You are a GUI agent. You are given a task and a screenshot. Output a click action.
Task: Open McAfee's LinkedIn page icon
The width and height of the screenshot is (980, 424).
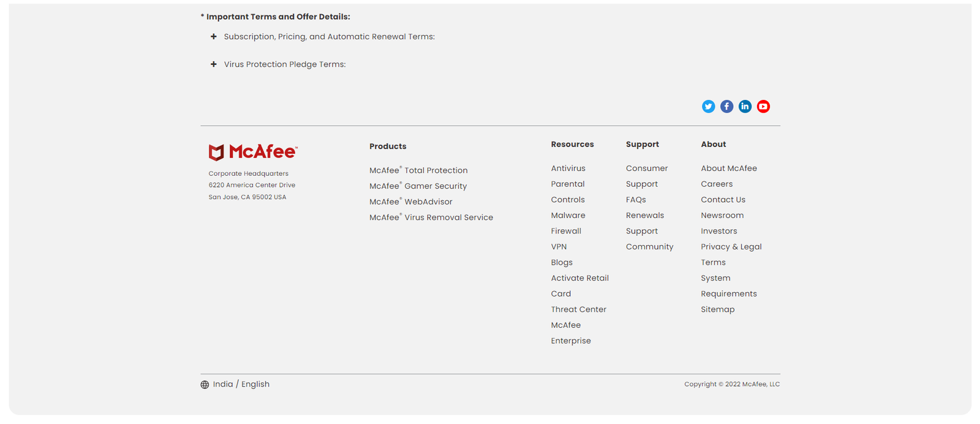tap(745, 107)
